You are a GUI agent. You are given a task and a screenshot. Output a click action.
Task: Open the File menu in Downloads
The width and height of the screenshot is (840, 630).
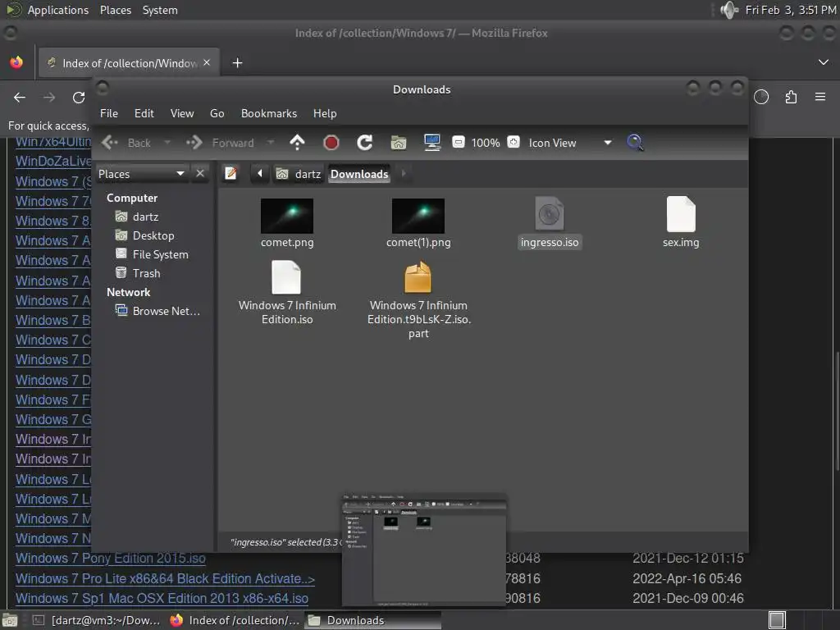pos(109,113)
